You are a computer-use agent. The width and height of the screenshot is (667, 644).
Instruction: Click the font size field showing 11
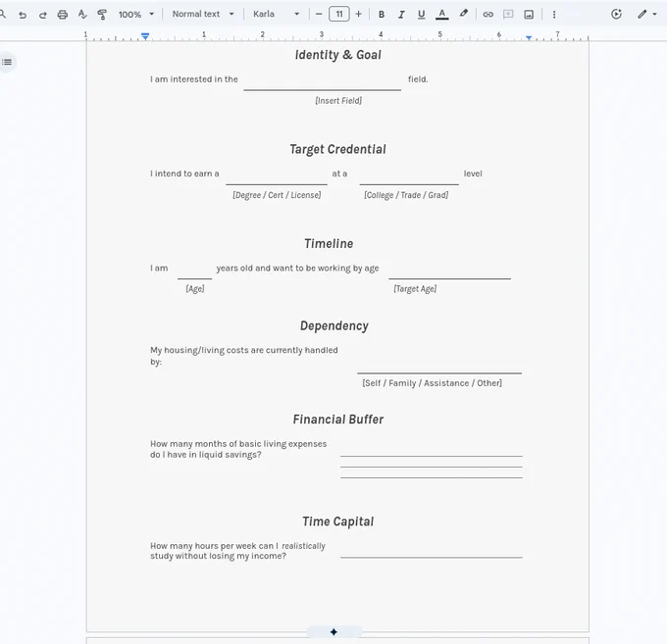coord(339,14)
